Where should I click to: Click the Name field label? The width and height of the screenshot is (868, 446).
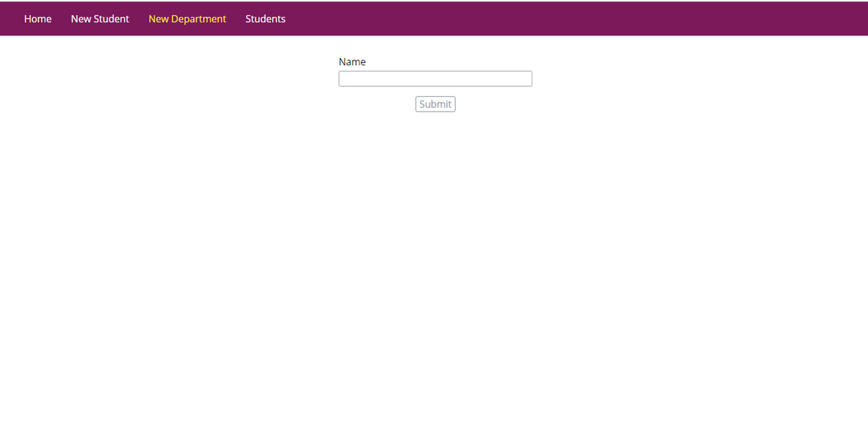[352, 62]
